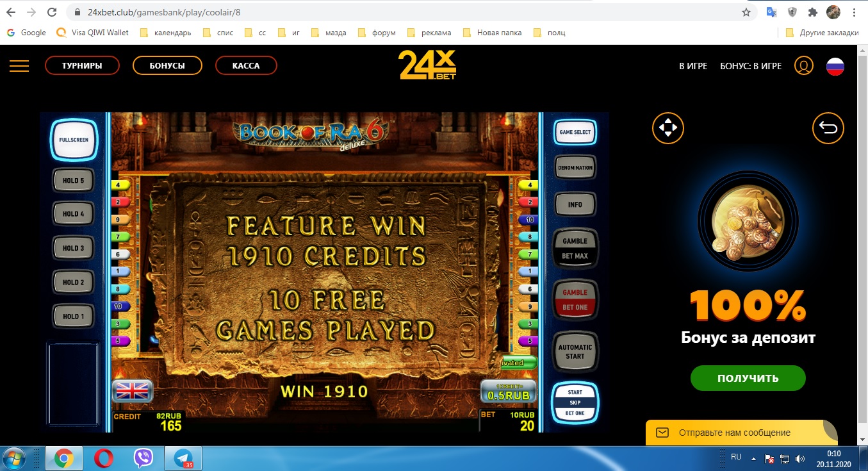
Task: Toggle AUTOMATIC START
Action: click(575, 352)
